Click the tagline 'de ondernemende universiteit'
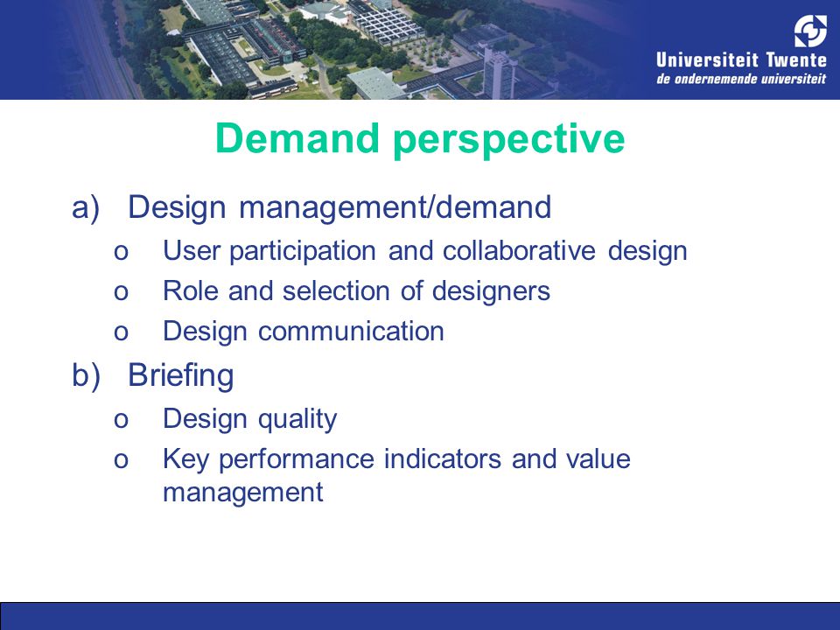The width and height of the screenshot is (840, 630). click(x=741, y=79)
